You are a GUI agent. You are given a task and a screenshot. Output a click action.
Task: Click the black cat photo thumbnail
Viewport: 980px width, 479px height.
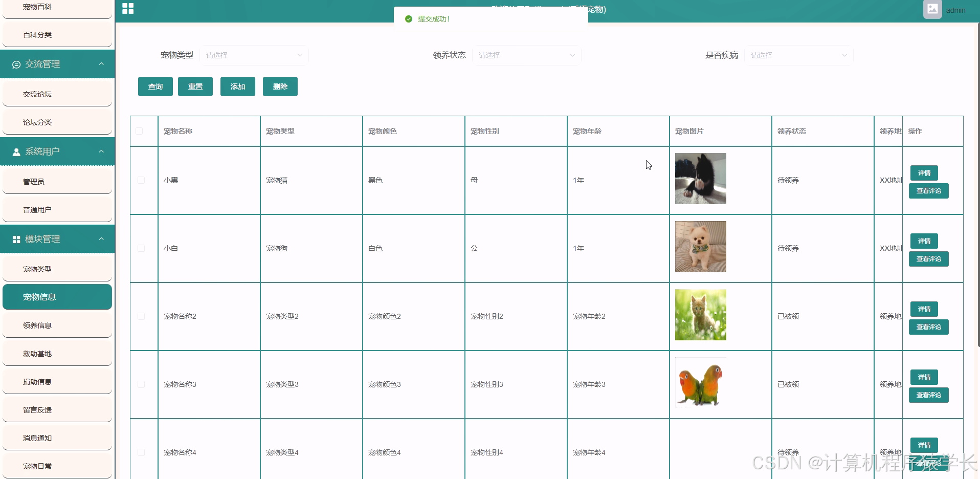tap(701, 179)
